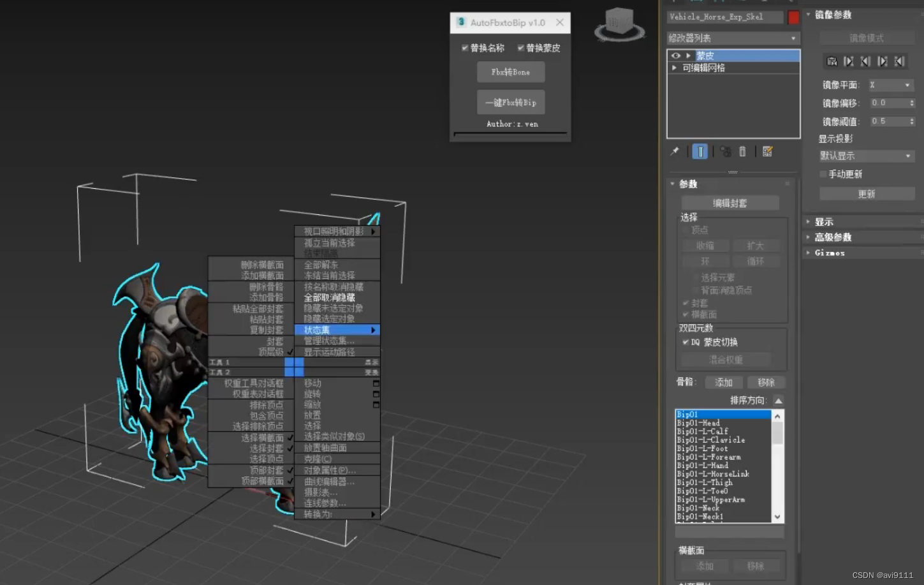Toggle the 顶层级 checked menu item
Viewport: 924px width, 585px height.
click(x=251, y=352)
